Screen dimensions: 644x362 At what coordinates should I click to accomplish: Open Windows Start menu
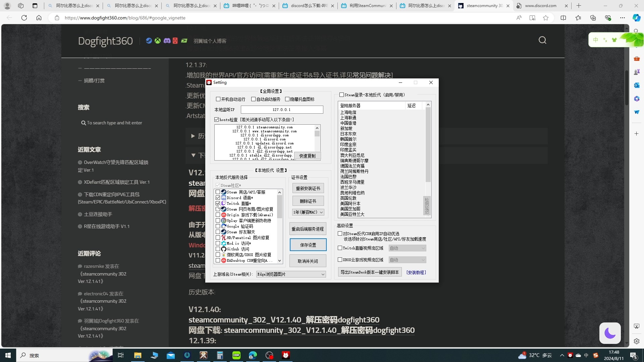[x=8, y=355]
